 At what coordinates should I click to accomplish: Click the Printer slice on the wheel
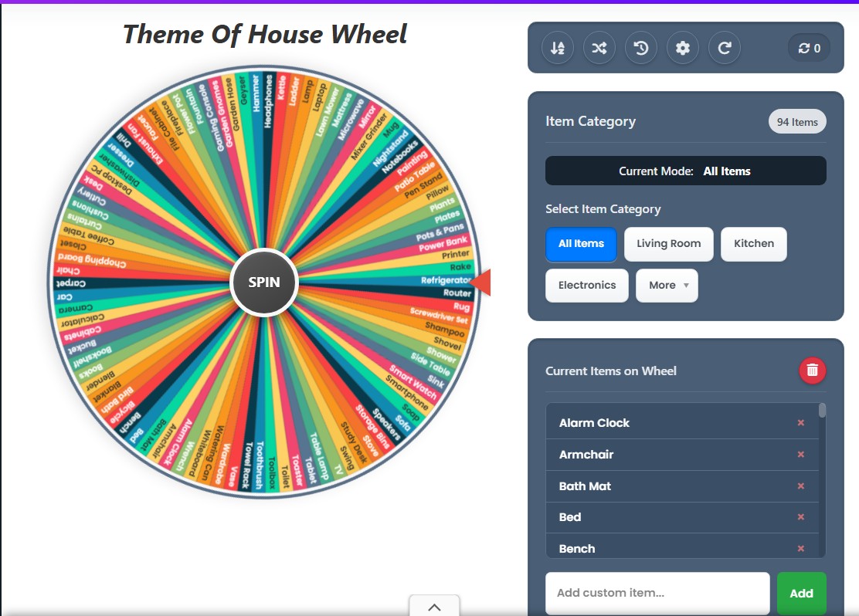pos(455,255)
